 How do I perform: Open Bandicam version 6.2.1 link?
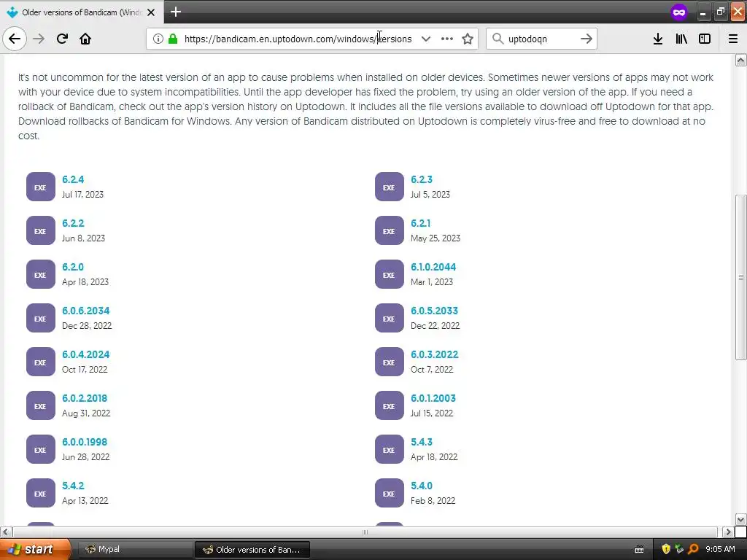(x=421, y=223)
